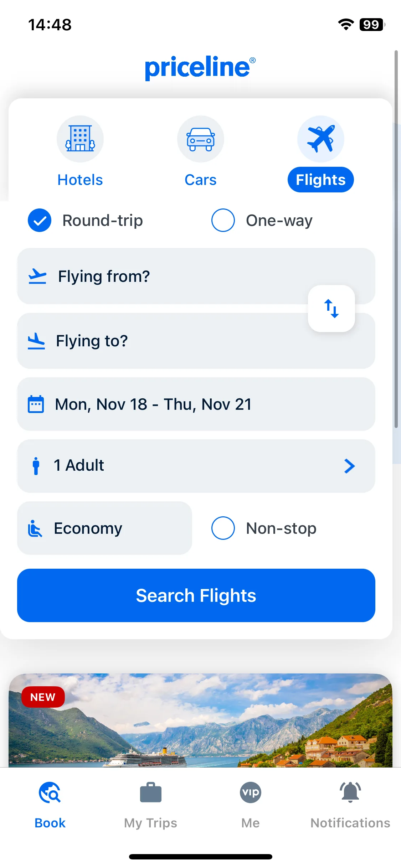
Task: Tap the priceline logo
Action: tap(200, 67)
